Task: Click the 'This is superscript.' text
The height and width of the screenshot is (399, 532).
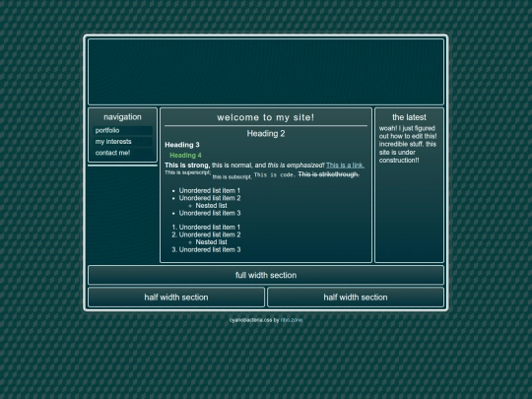Action: pyautogui.click(x=188, y=172)
